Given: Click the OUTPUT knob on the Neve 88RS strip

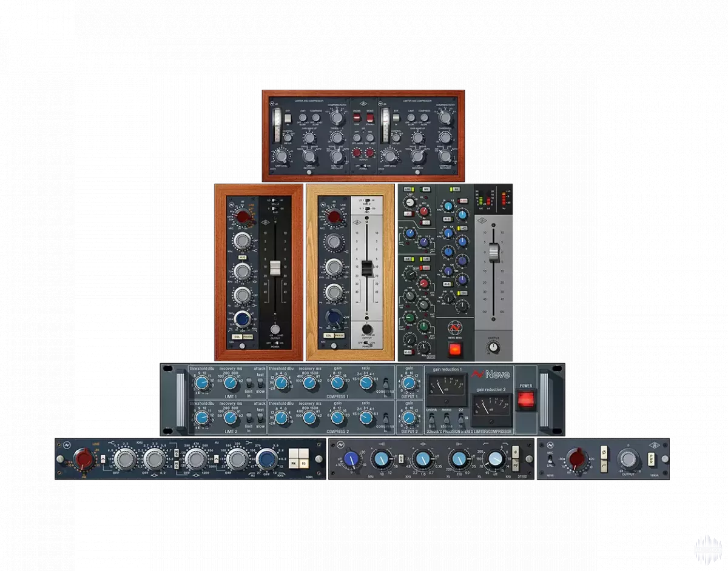Looking at the screenshot, I should pos(493,348).
